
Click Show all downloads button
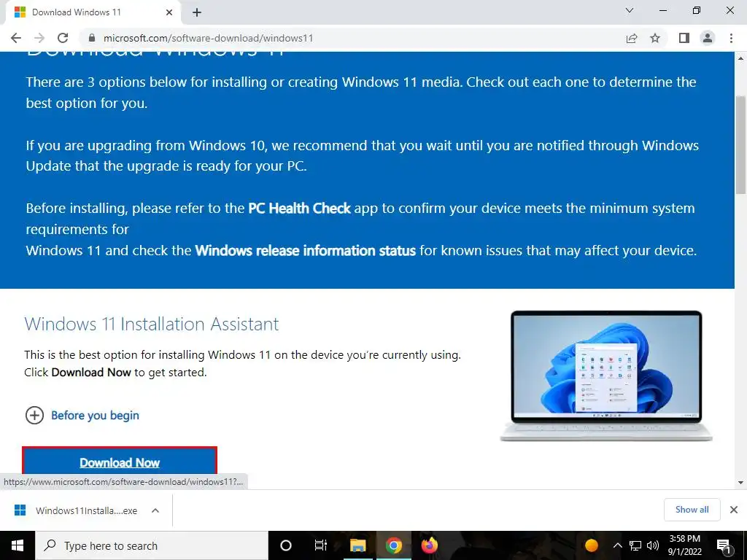click(x=692, y=510)
